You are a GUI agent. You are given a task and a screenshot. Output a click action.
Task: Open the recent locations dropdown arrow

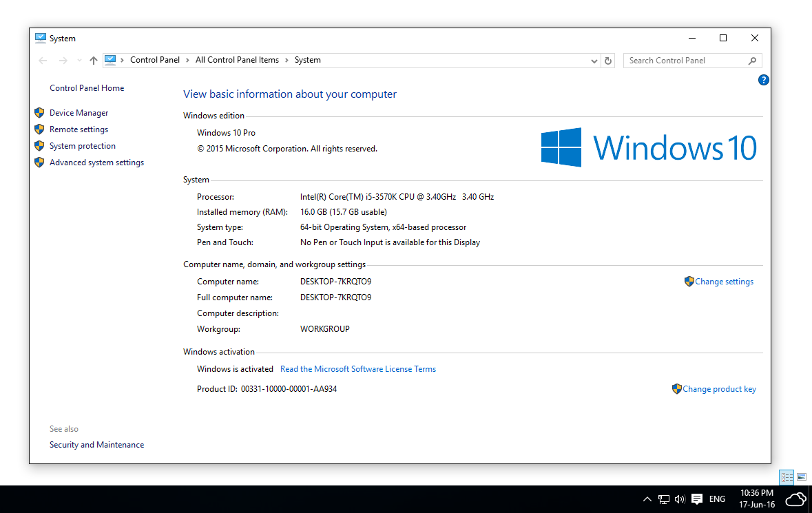tap(79, 61)
